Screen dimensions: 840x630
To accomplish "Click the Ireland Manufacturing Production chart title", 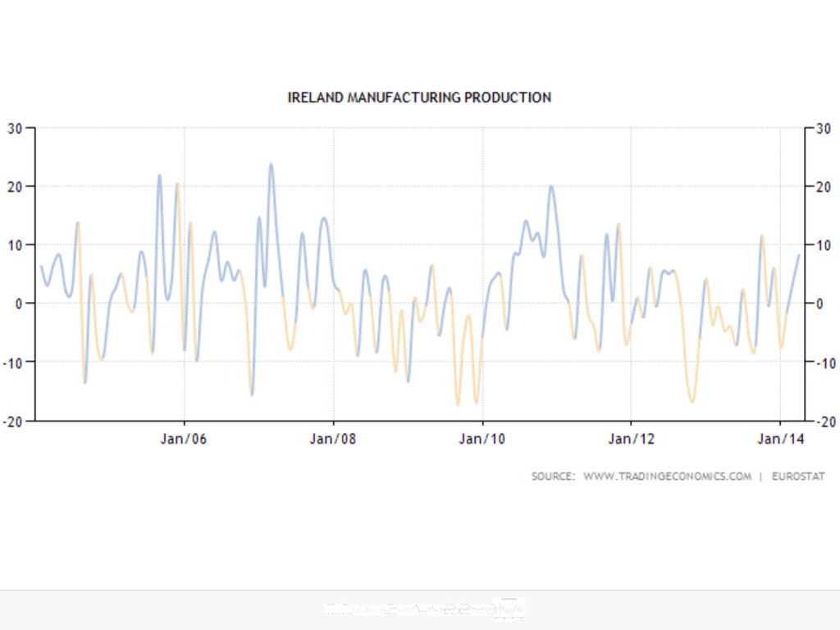I will pyautogui.click(x=419, y=98).
